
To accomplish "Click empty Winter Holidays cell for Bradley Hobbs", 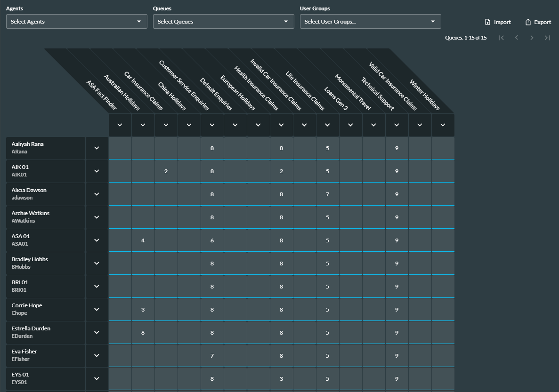I will pos(443,264).
